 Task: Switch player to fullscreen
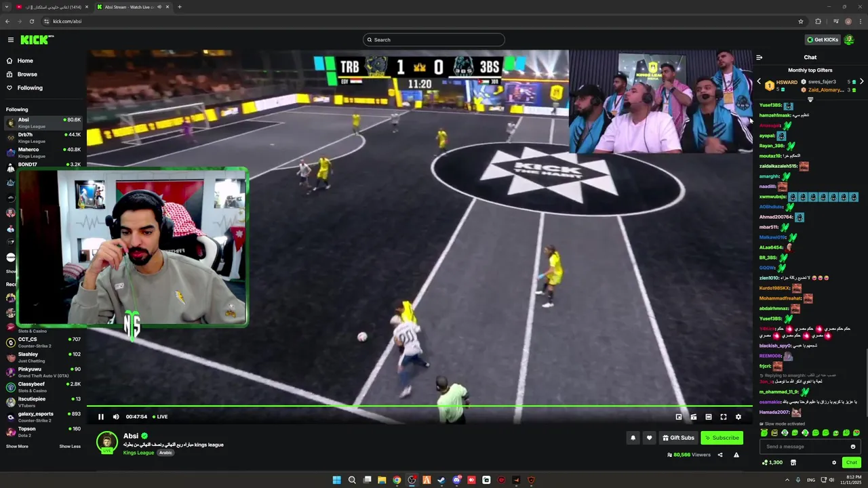click(724, 417)
